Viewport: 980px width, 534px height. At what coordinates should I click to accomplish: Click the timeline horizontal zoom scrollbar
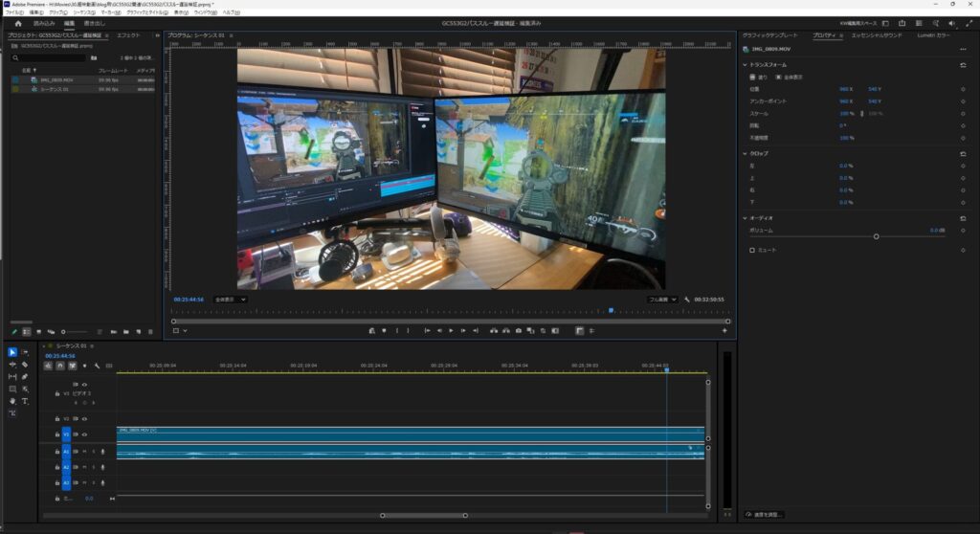[424, 515]
